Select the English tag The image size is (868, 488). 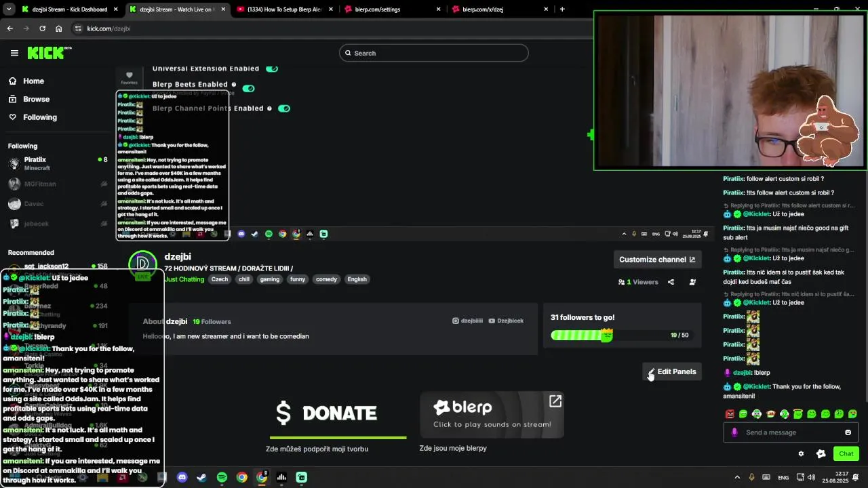pyautogui.click(x=357, y=279)
